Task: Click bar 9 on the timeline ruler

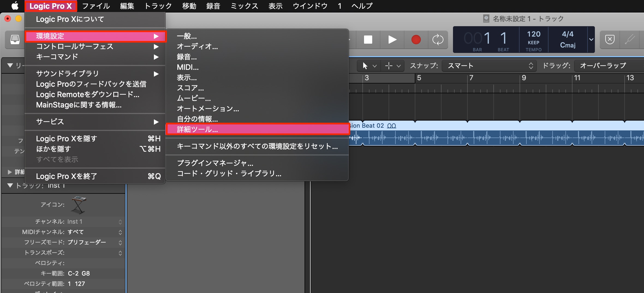Action: tap(524, 78)
